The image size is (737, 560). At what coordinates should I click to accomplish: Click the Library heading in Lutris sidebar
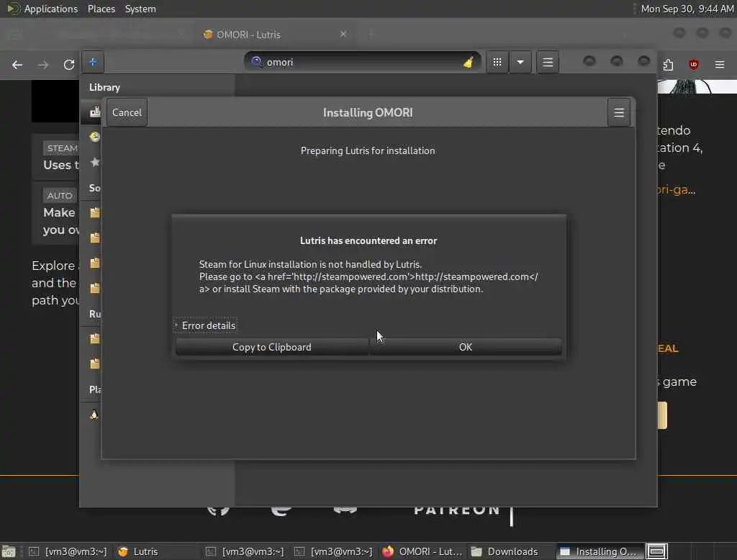[x=104, y=88]
